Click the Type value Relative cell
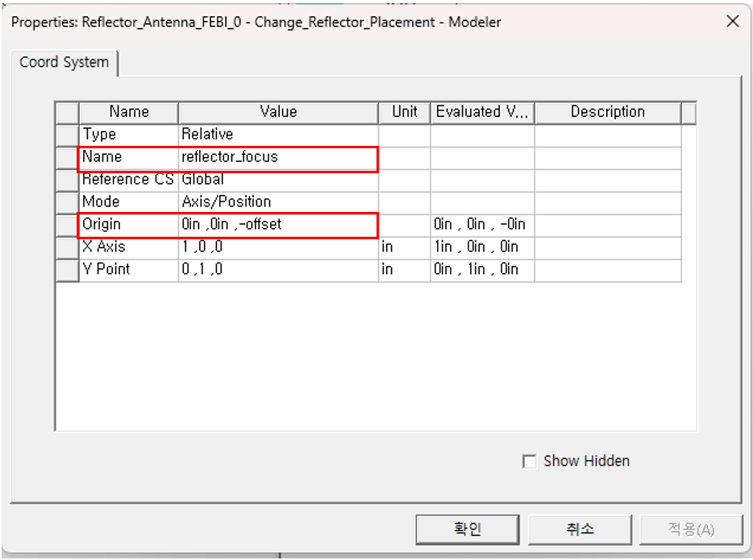Screen dimensions: 753x560 [277, 135]
